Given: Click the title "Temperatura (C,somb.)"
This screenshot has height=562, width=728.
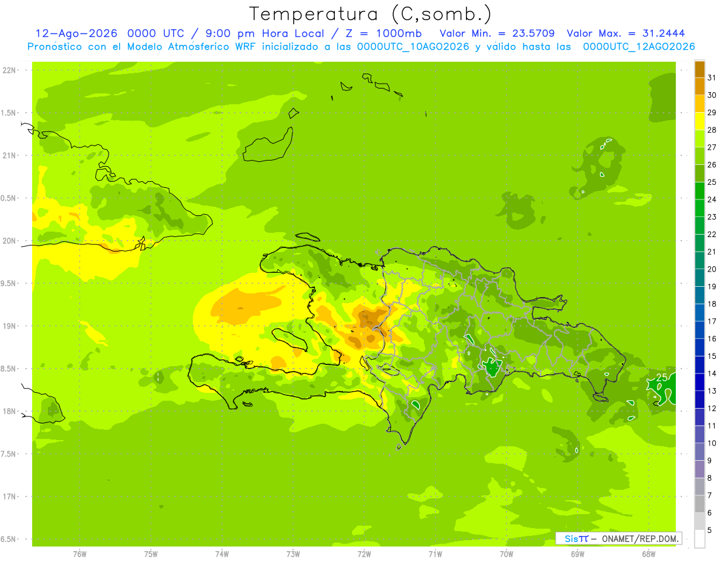Looking at the screenshot, I should point(371,15).
